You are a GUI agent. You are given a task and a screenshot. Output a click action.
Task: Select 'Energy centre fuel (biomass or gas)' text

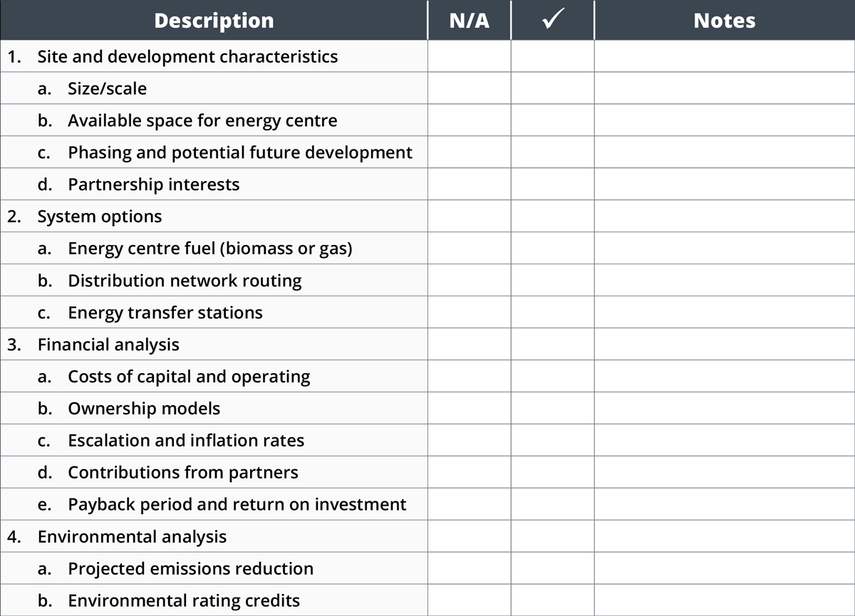210,249
